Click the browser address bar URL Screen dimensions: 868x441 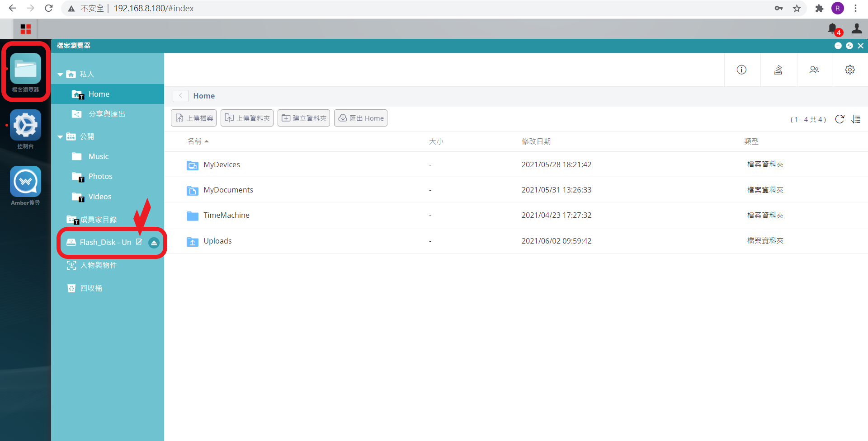click(x=154, y=8)
